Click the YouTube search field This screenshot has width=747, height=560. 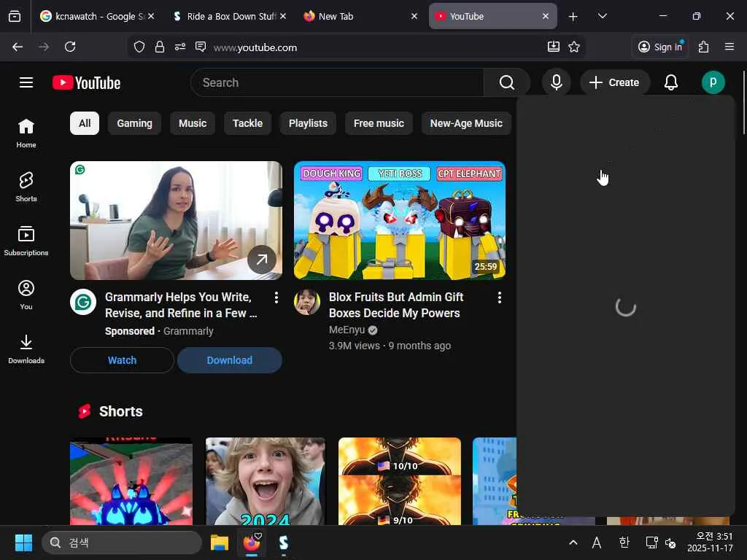click(337, 82)
